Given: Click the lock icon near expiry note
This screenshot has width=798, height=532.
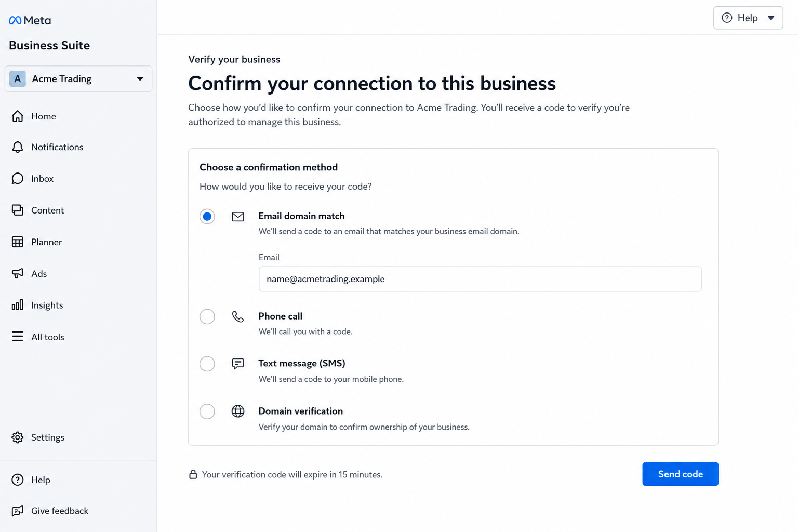Looking at the screenshot, I should 193,474.
